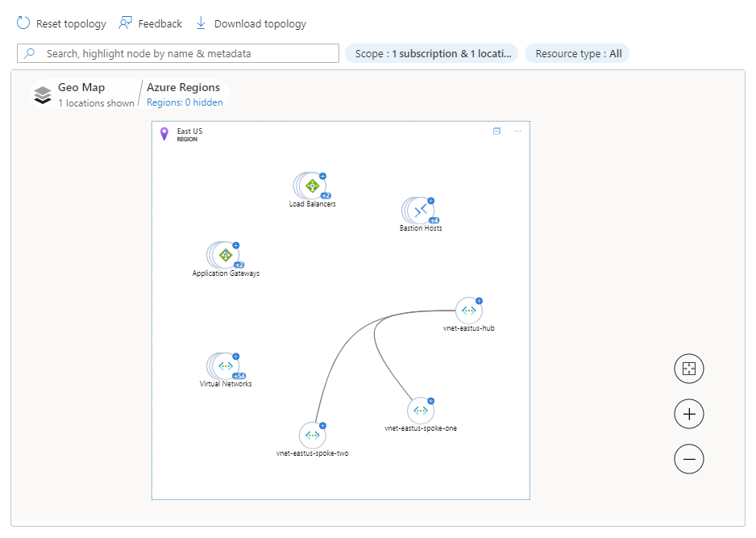The image size is (756, 538).
Task: Open East US region more options menu
Action: click(517, 131)
